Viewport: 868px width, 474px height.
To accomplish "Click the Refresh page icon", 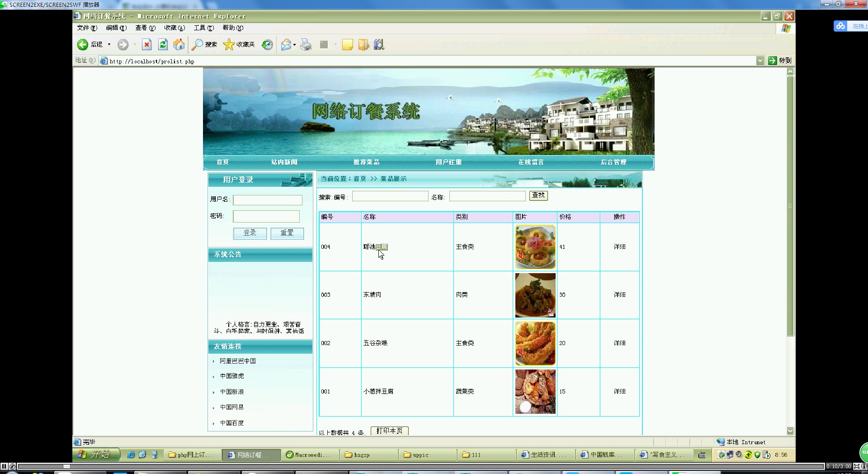I will tap(163, 44).
